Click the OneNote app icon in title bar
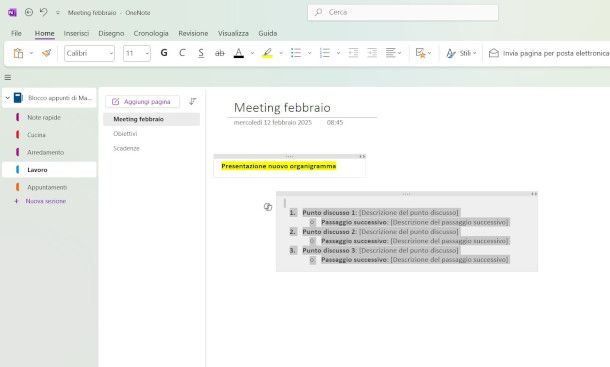This screenshot has height=367, width=610. [12, 12]
